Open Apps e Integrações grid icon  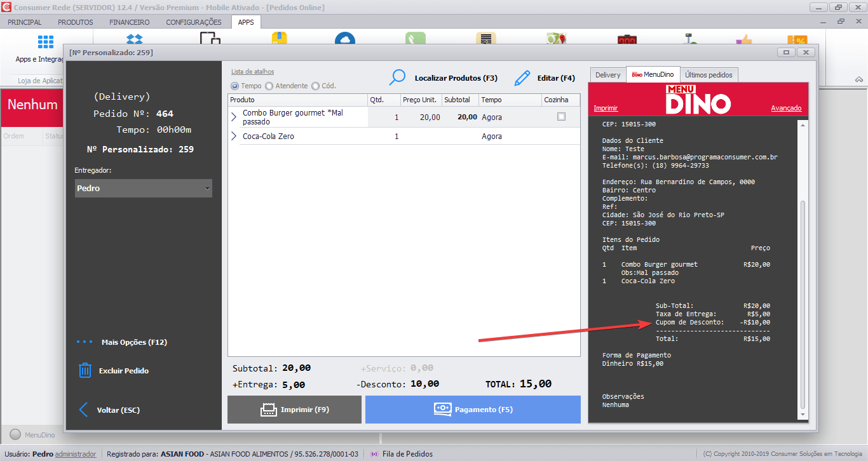point(45,42)
